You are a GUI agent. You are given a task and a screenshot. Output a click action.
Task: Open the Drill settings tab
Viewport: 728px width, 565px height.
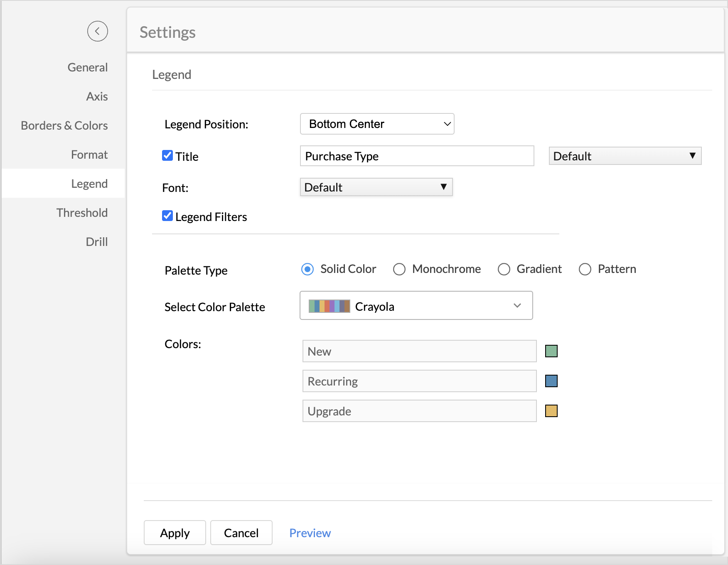pos(96,242)
